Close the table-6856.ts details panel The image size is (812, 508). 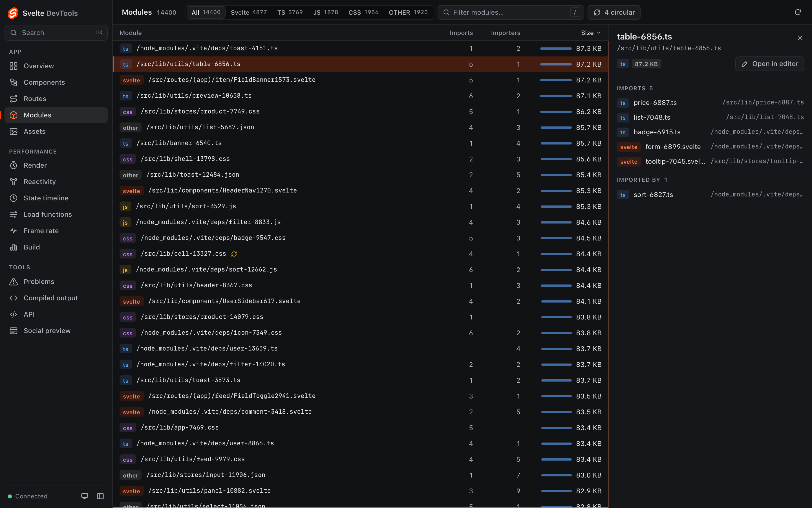[x=800, y=38]
